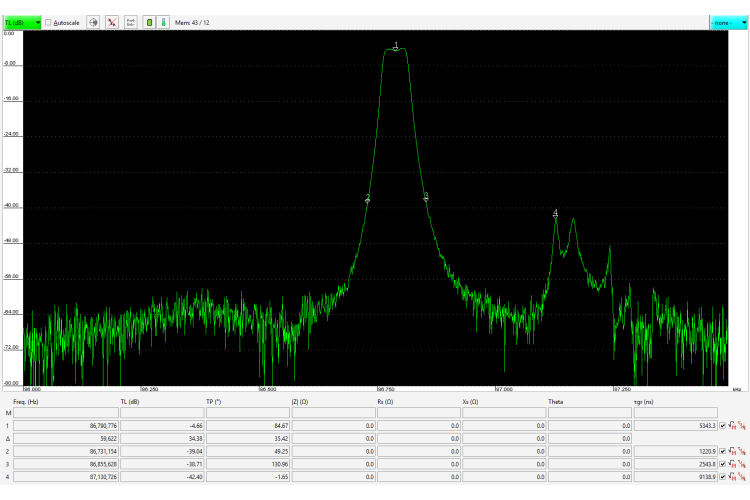This screenshot has height=500, width=750.
Task: Click the Freq. (Hz) column header
Action: click(26, 401)
